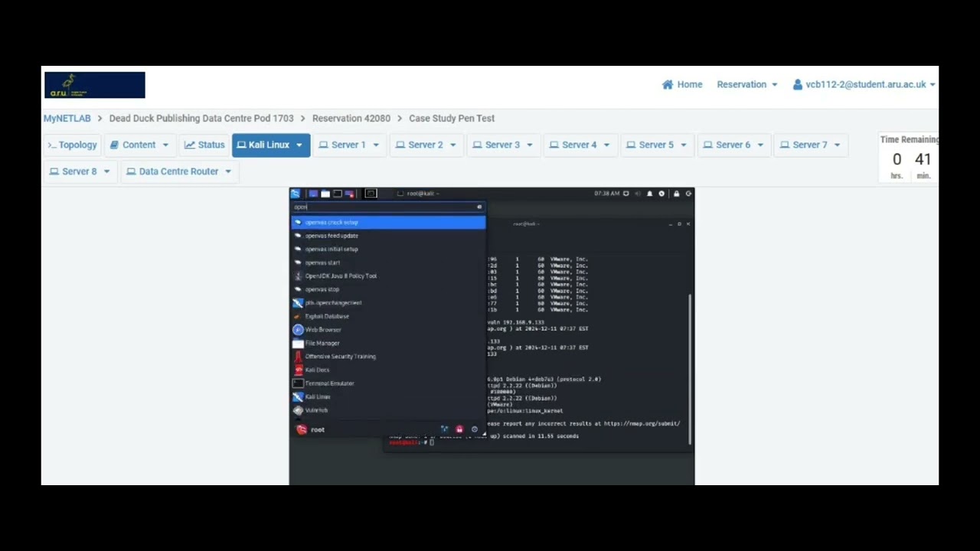Select openvas feed update menu entry

388,236
